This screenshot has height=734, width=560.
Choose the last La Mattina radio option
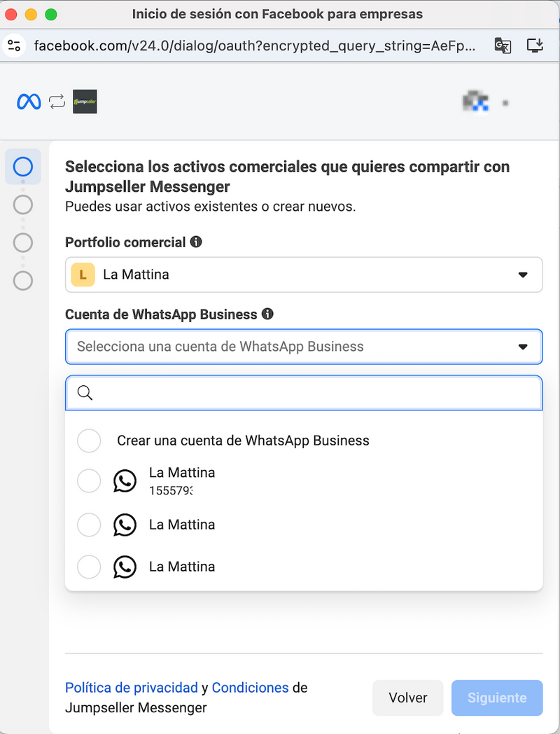pyautogui.click(x=89, y=567)
